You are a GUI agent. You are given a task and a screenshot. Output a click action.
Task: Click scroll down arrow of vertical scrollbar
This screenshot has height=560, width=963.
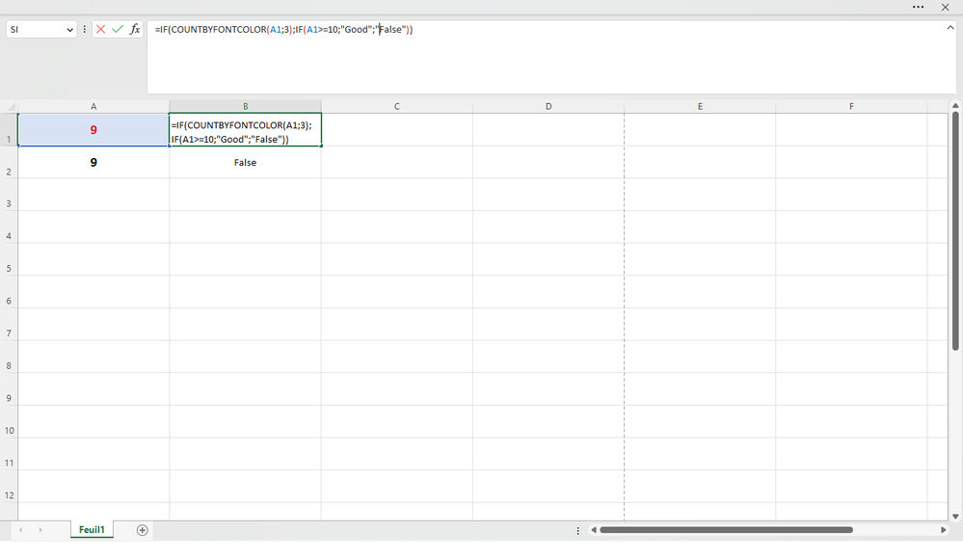pos(955,517)
